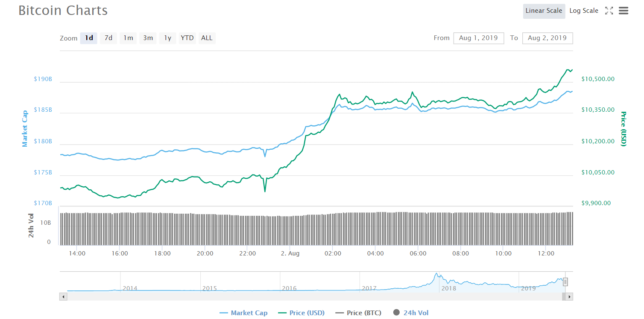The height and width of the screenshot is (319, 644).
Task: Click the 24h Vol axis title
Action: tap(31, 225)
